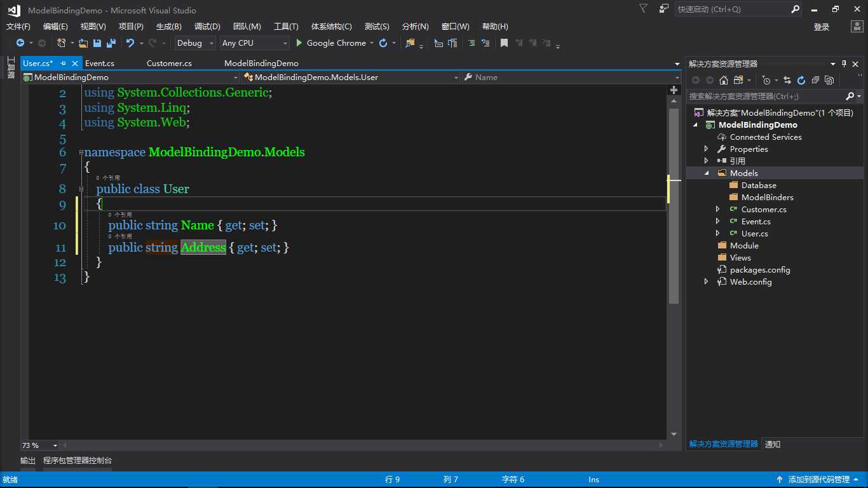Image resolution: width=868 pixels, height=488 pixels.
Task: Expand the 引用 references node arrow
Action: point(707,161)
